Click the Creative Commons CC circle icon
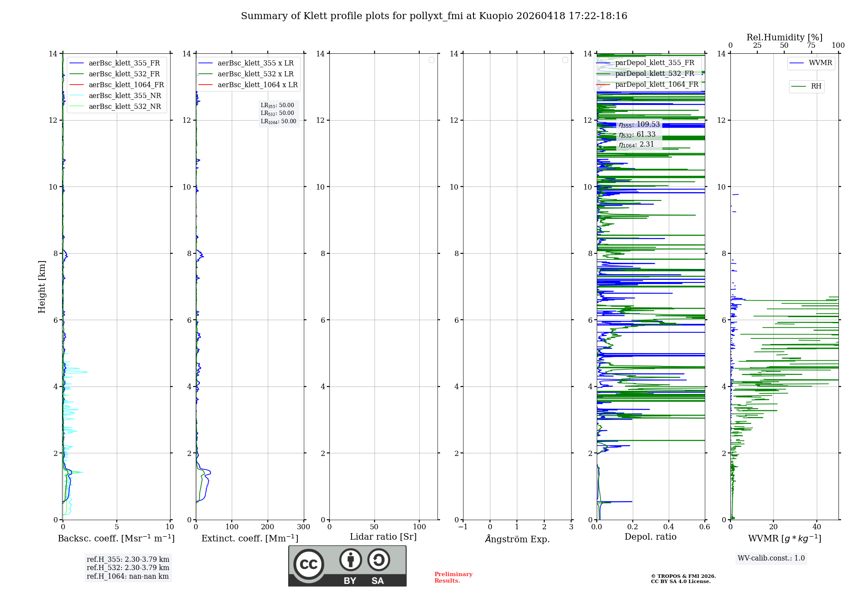This screenshot has height=590, width=868. (x=309, y=564)
